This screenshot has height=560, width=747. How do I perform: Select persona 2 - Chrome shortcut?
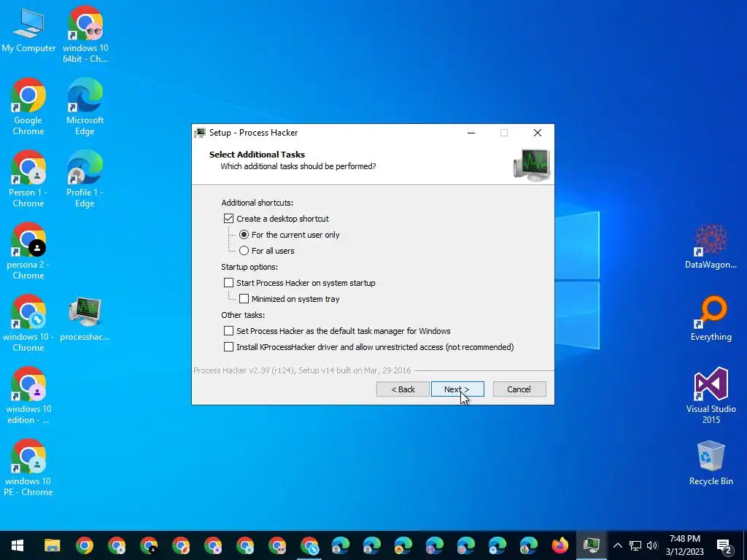pos(28,251)
